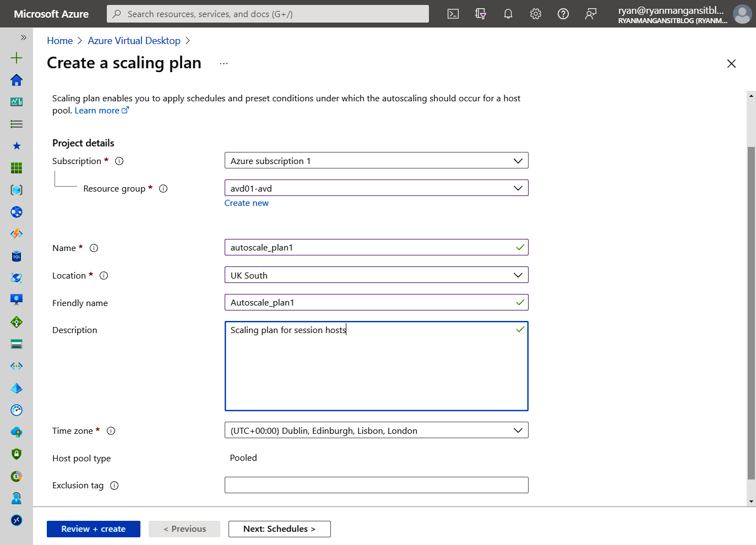
Task: Open Function App lightning icon
Action: (x=17, y=234)
